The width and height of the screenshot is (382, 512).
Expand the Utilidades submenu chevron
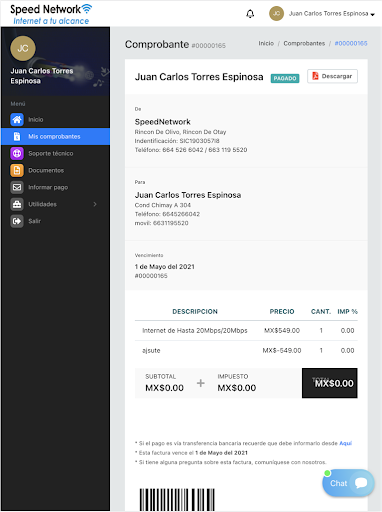95,204
